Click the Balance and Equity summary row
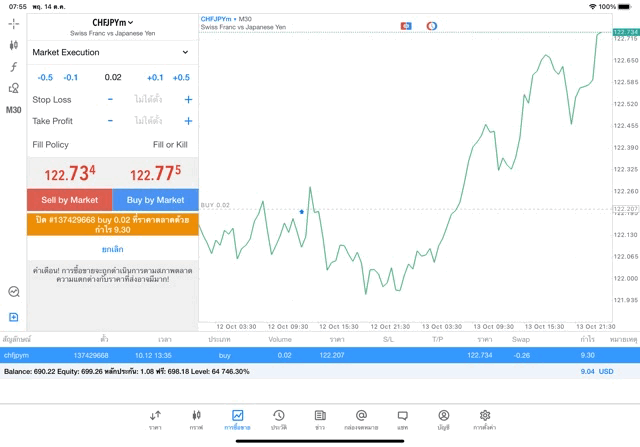The width and height of the screenshot is (640, 447). [320, 371]
